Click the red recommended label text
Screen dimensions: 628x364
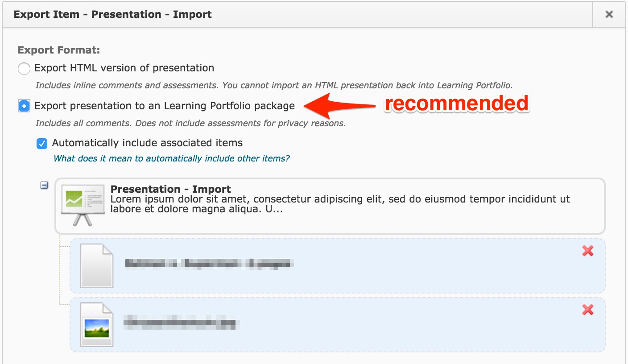(x=457, y=103)
